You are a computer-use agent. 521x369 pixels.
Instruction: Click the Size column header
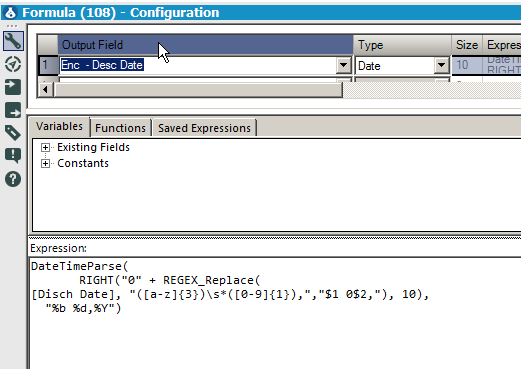(467, 45)
